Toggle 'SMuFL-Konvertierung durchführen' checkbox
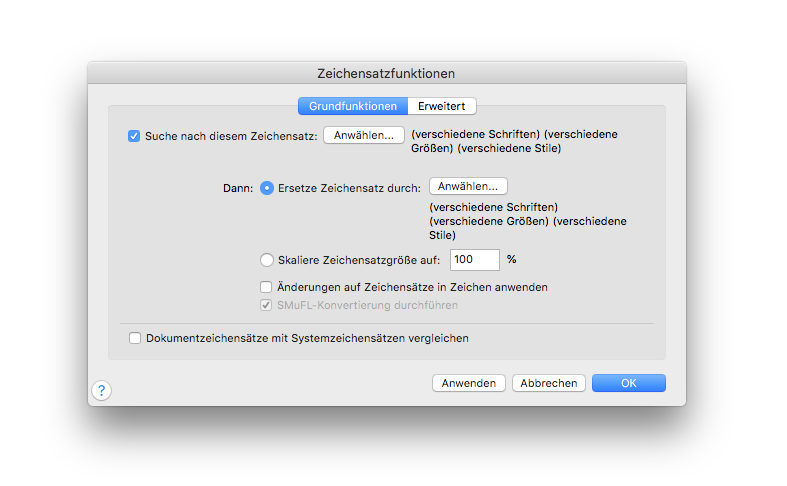 tap(266, 305)
